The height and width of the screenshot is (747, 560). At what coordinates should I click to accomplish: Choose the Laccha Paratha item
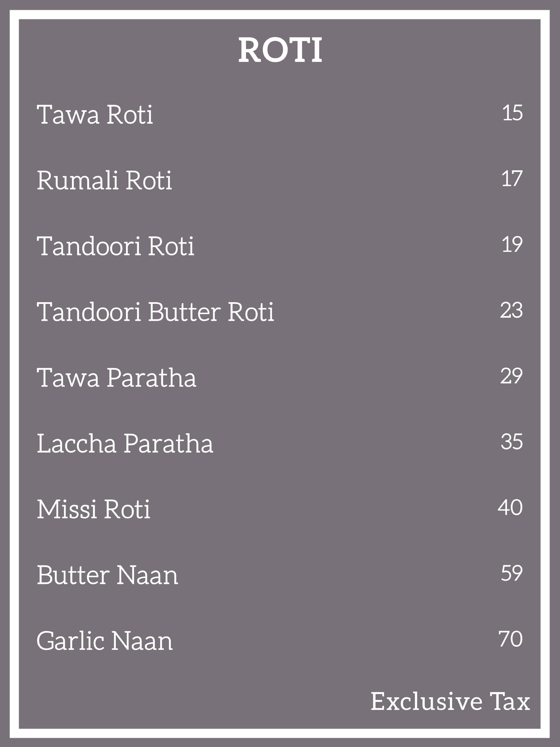[x=125, y=443]
